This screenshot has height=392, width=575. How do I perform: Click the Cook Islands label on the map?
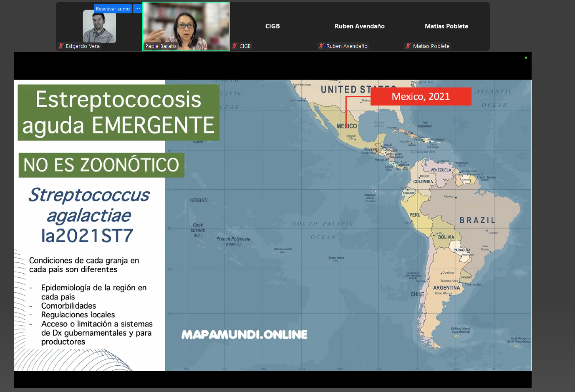pos(198,230)
